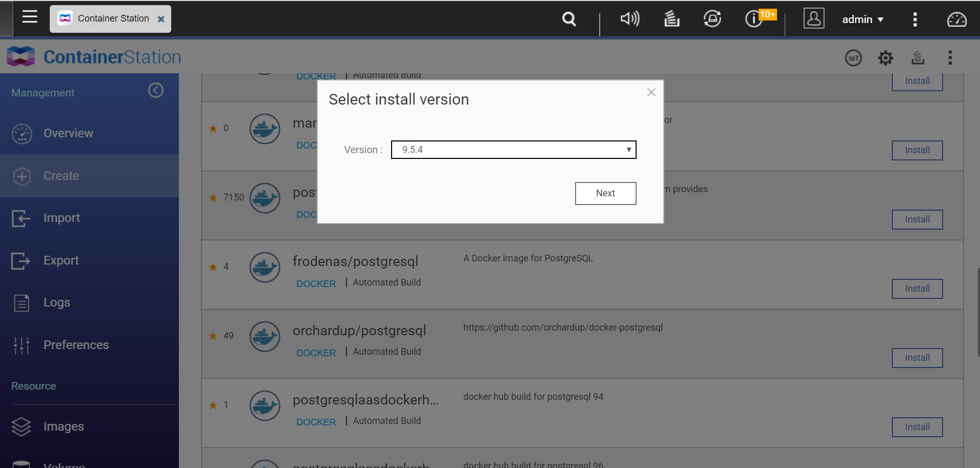This screenshot has height=468, width=980.
Task: Click the Resource section heading
Action: click(34, 386)
